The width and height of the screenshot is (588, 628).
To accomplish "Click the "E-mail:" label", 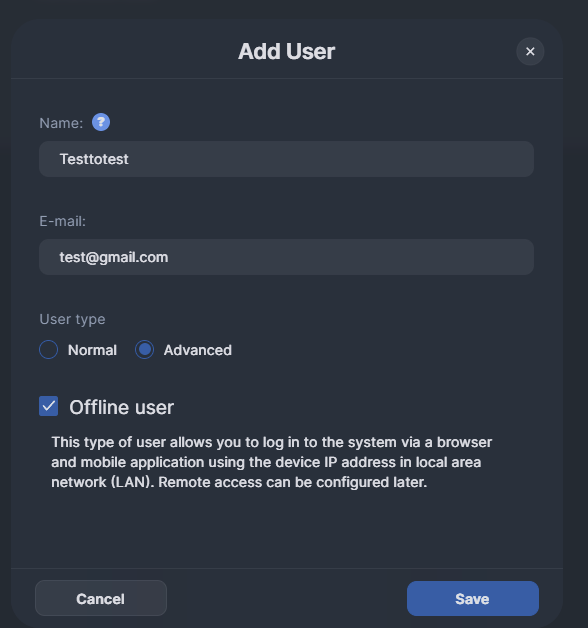I will pyautogui.click(x=62, y=221).
